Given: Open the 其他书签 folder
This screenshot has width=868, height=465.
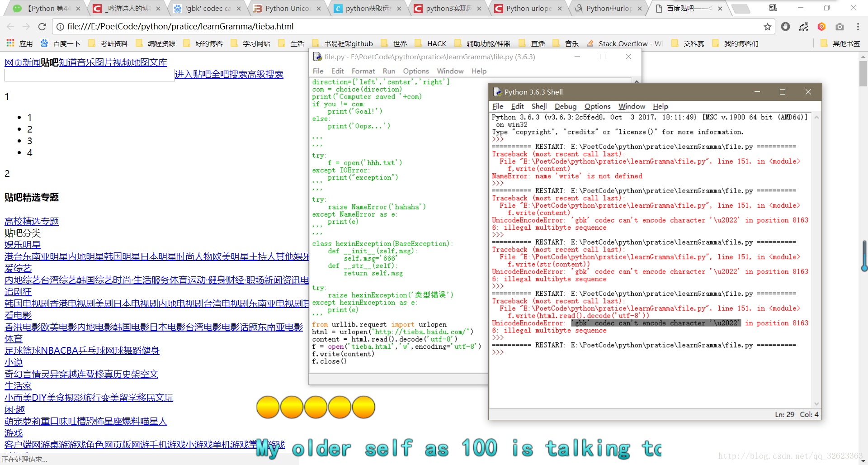Looking at the screenshot, I should coord(840,43).
